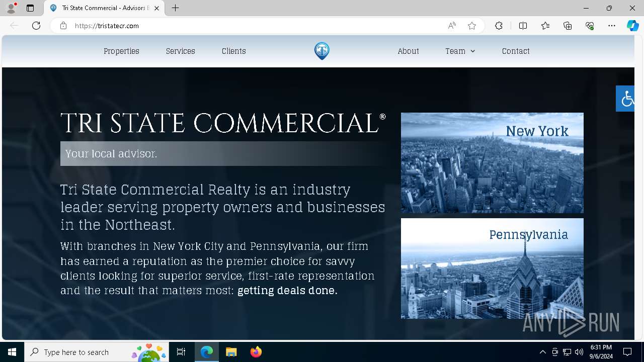Open File Explorer from taskbar
This screenshot has height=362, width=644.
[x=231, y=352]
